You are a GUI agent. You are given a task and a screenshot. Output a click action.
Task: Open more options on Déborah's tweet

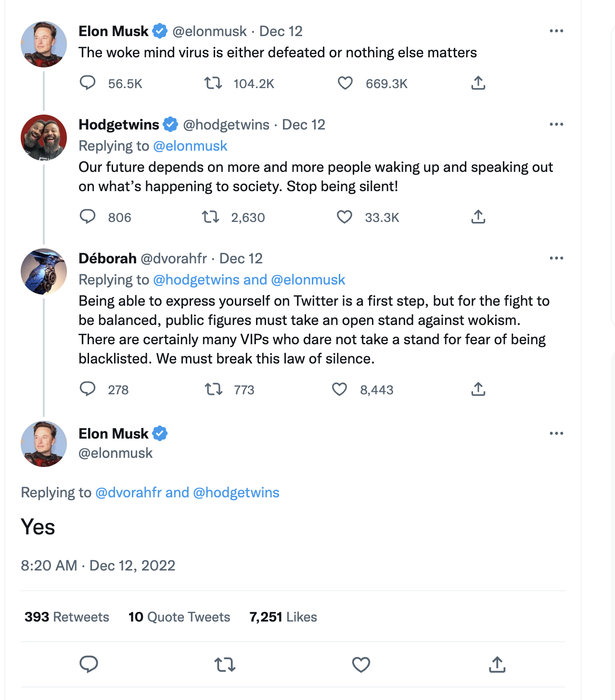pyautogui.click(x=556, y=258)
